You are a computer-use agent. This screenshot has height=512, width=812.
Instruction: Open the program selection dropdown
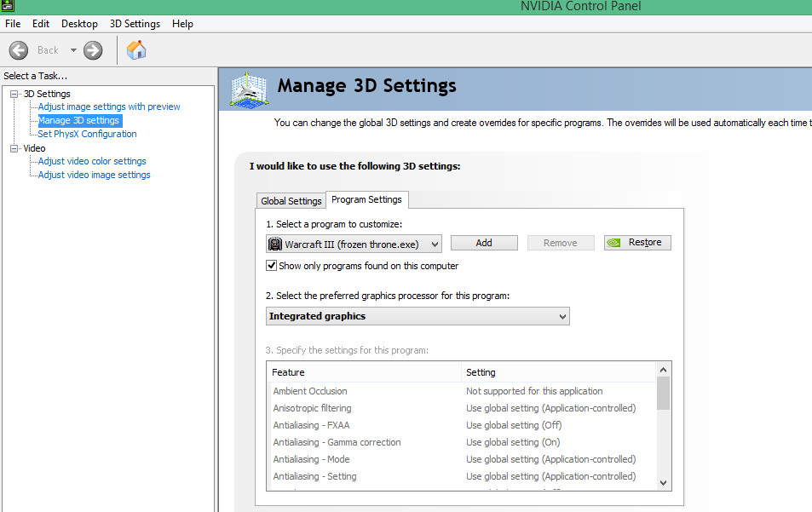(354, 244)
